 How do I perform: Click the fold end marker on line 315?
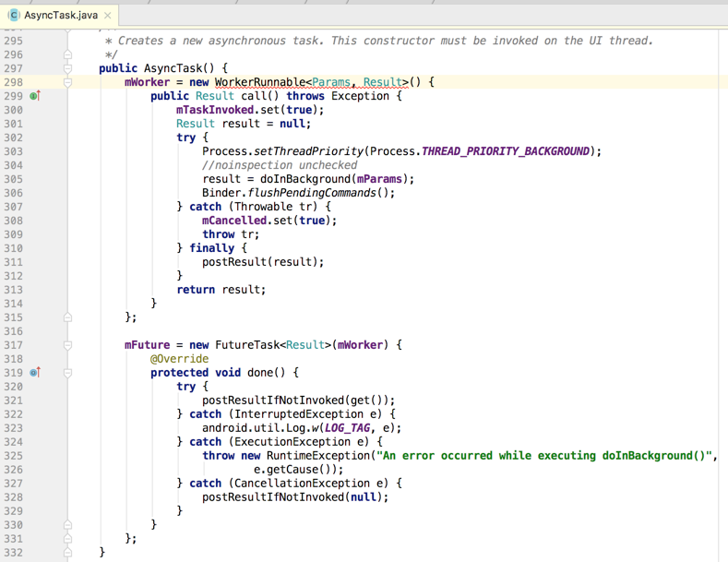point(67,317)
